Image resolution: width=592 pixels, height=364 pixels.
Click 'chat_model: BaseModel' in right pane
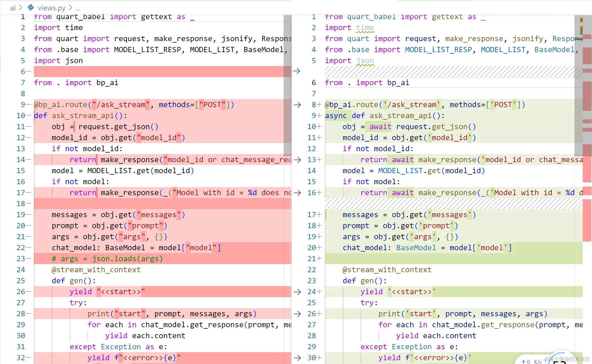point(389,248)
